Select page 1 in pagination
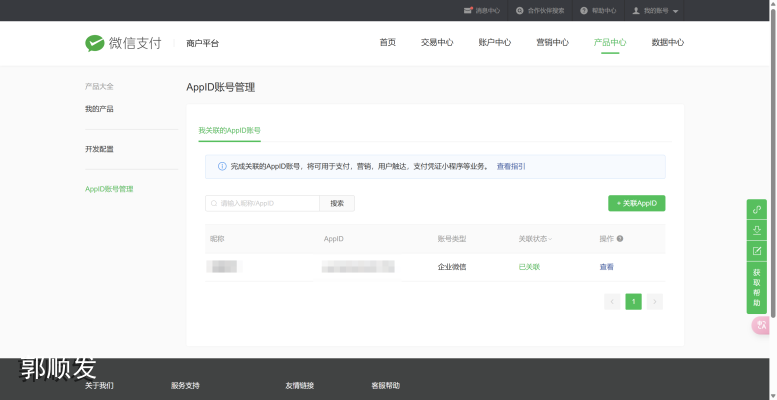Screen dimensions: 777x400 point(633,302)
